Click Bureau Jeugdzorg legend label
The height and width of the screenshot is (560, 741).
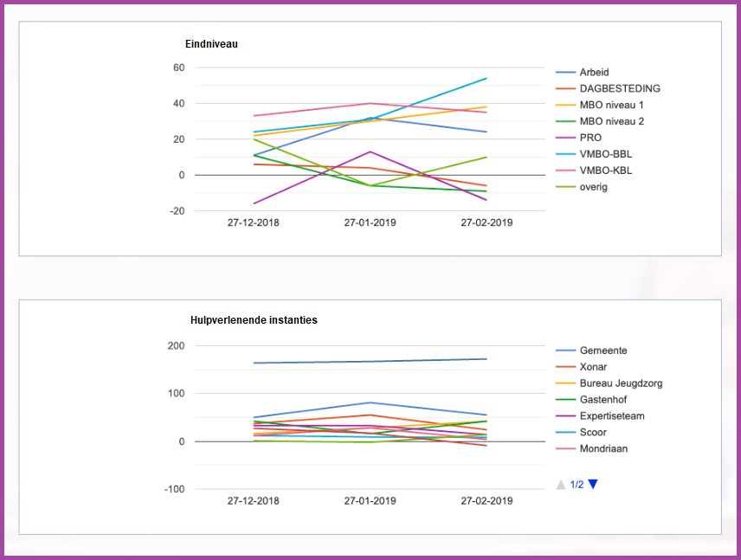coord(621,383)
